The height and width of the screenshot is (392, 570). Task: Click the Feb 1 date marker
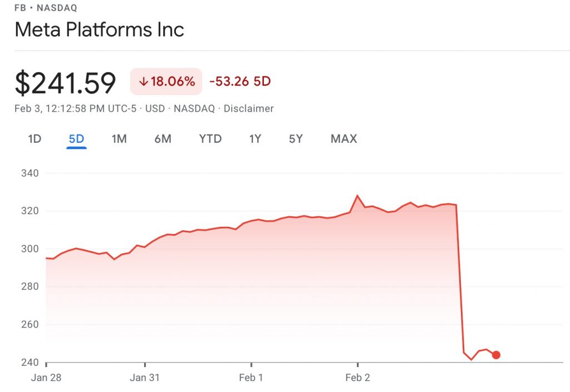251,378
